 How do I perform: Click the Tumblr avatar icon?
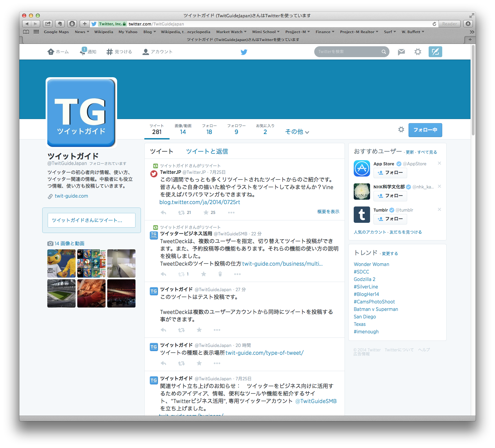click(362, 215)
